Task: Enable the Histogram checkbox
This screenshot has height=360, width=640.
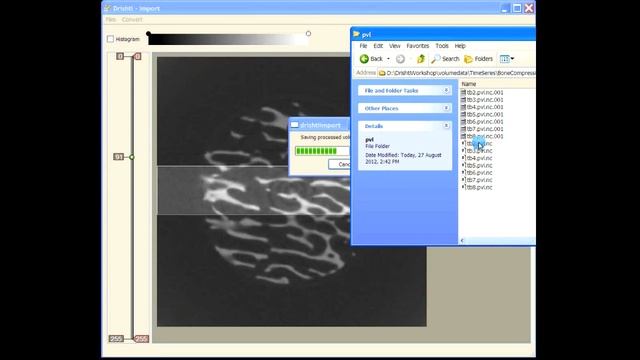Action: tap(110, 39)
